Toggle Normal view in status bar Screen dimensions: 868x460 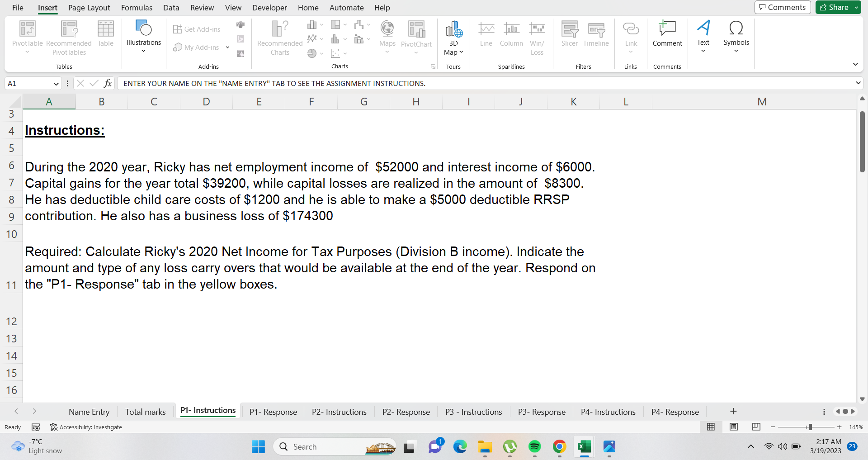click(711, 427)
